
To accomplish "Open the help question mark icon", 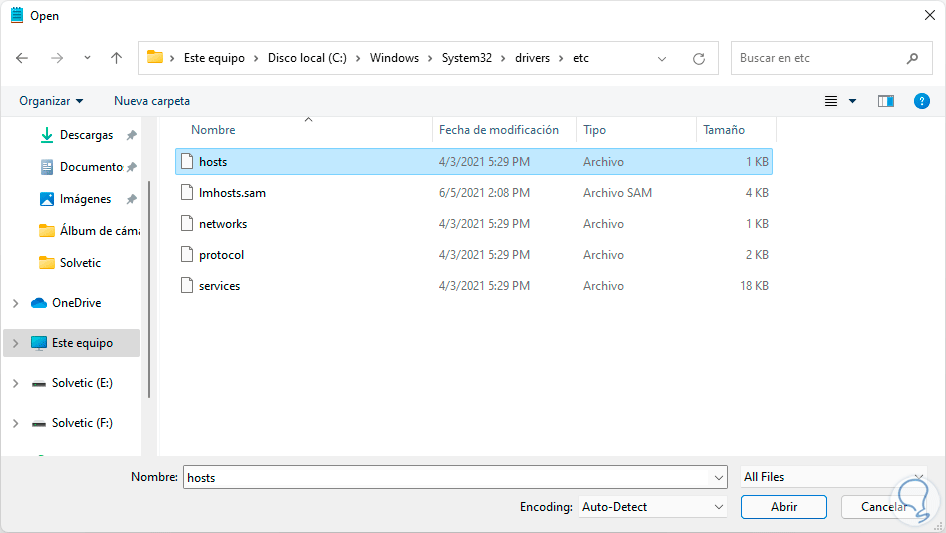I will pos(922,101).
